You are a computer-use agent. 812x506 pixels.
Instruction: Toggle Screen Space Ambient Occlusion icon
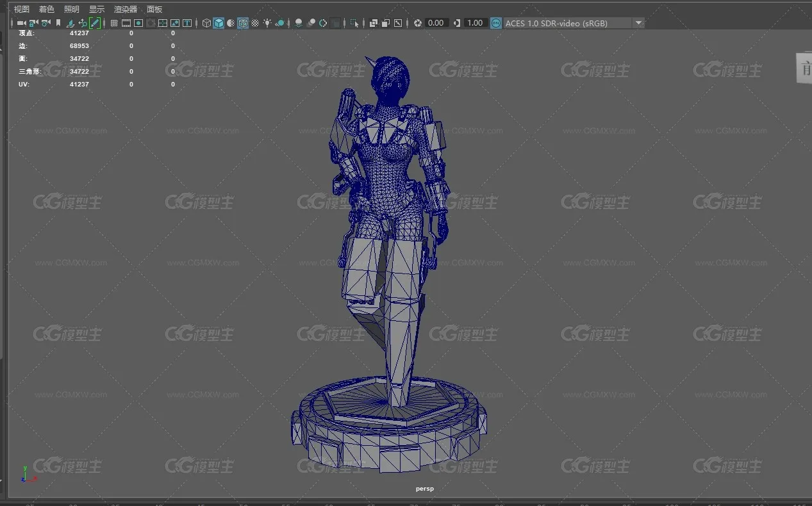(299, 23)
